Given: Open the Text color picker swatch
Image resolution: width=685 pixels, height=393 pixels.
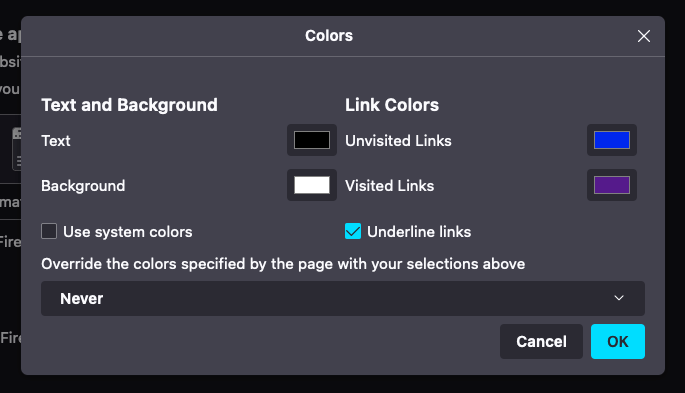Looking at the screenshot, I should click(x=311, y=140).
